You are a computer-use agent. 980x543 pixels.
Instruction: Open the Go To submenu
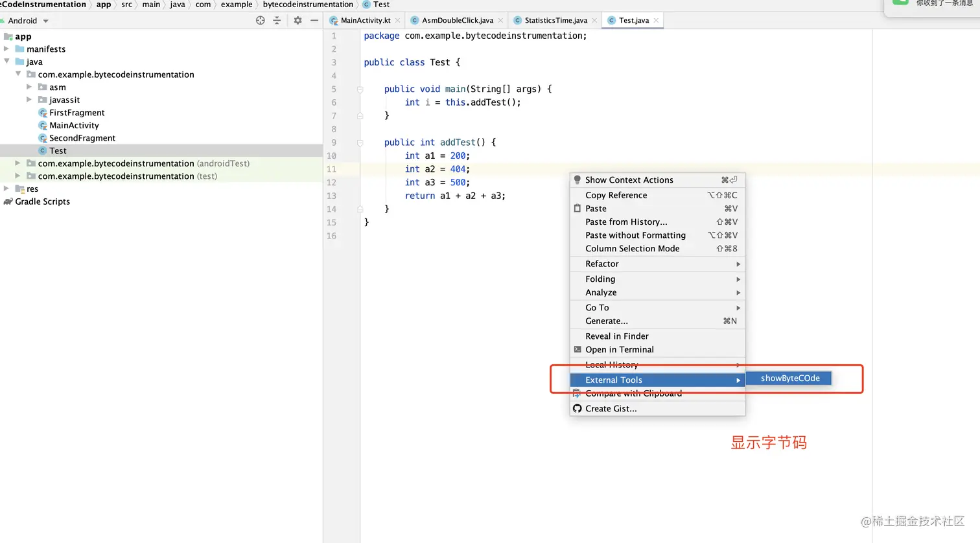pos(657,308)
